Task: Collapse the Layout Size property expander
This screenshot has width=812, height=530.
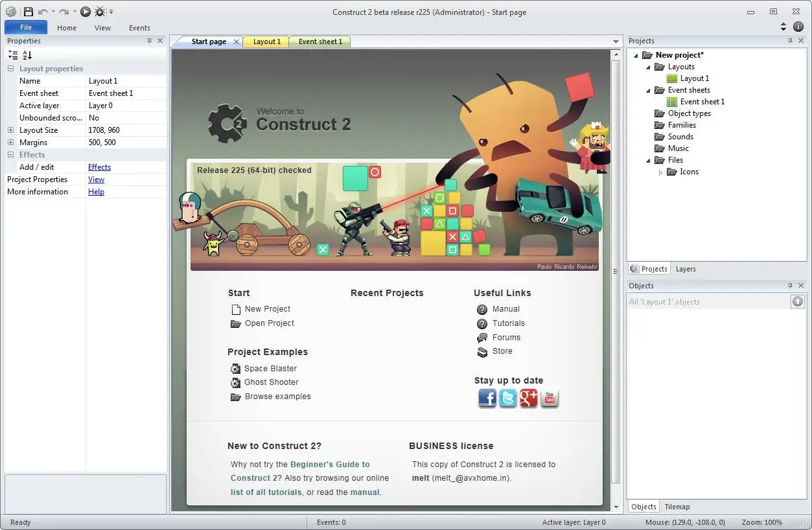Action: pyautogui.click(x=10, y=130)
